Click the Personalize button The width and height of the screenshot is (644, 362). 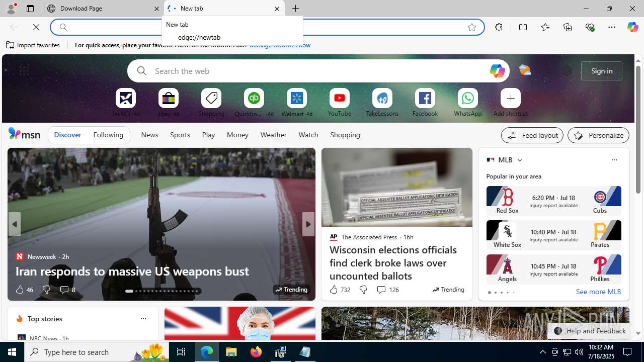coord(598,135)
